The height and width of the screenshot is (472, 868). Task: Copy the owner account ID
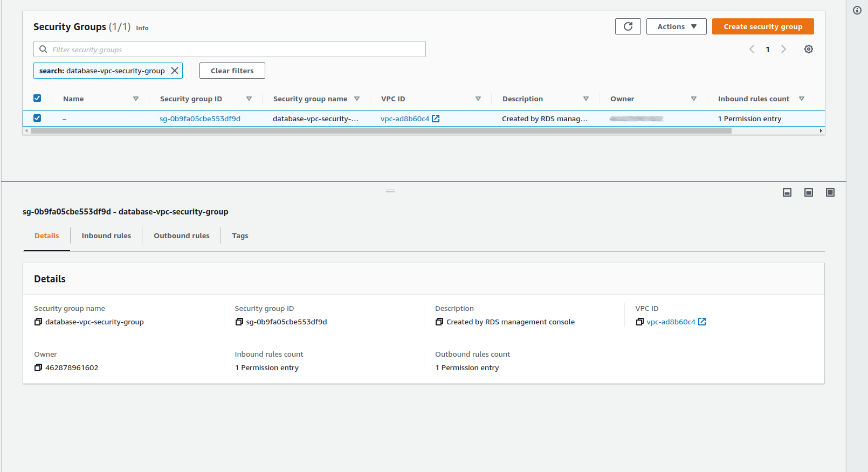38,367
